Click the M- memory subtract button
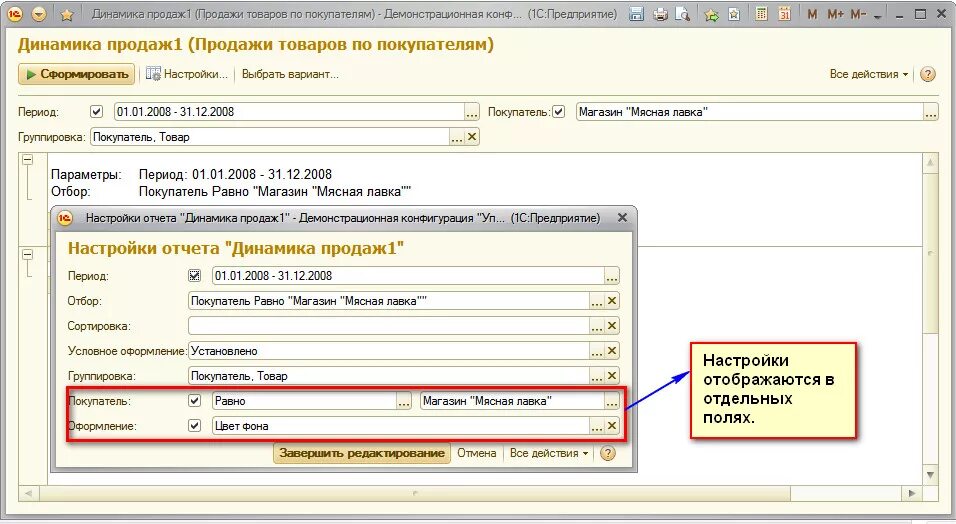This screenshot has width=956, height=524. (x=858, y=14)
